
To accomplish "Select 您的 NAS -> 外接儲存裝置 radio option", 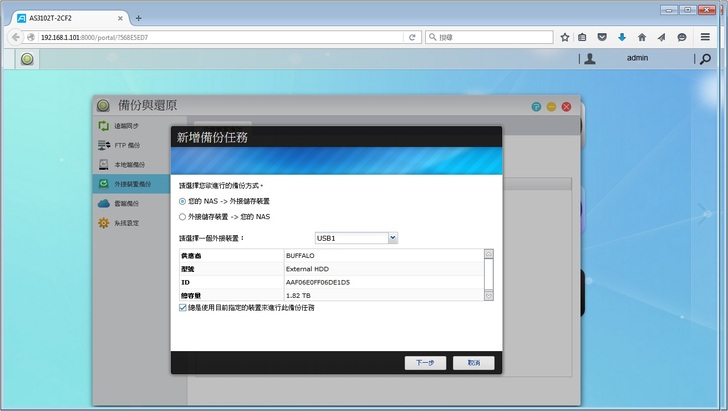I will coord(182,201).
